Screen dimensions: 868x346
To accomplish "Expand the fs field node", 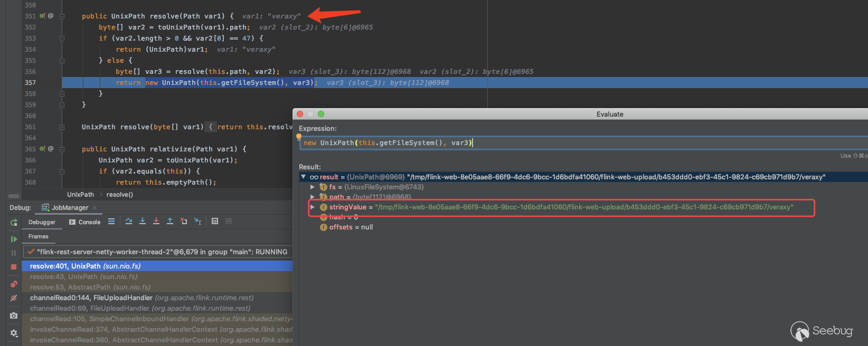I will pyautogui.click(x=313, y=187).
